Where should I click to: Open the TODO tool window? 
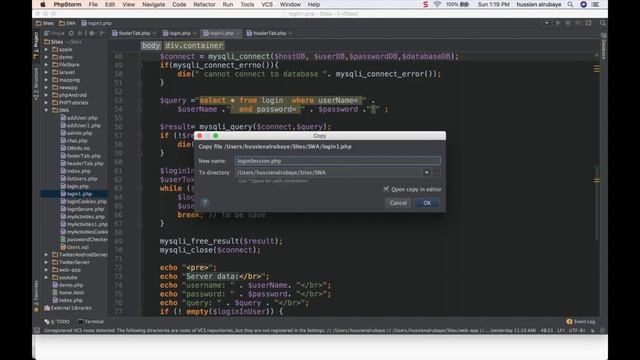tap(57, 322)
